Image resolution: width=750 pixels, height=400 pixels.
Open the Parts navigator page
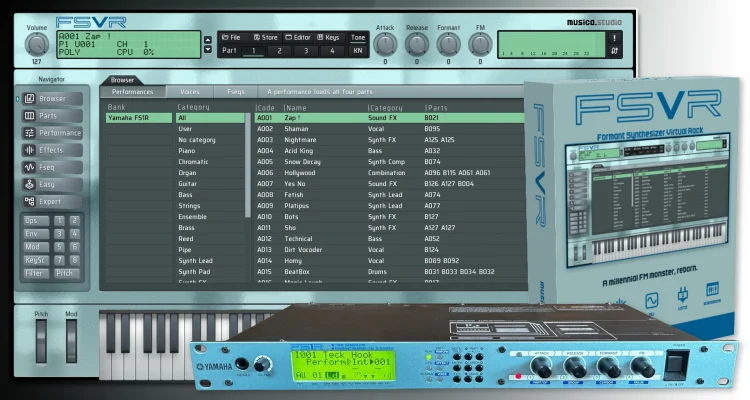click(52, 116)
